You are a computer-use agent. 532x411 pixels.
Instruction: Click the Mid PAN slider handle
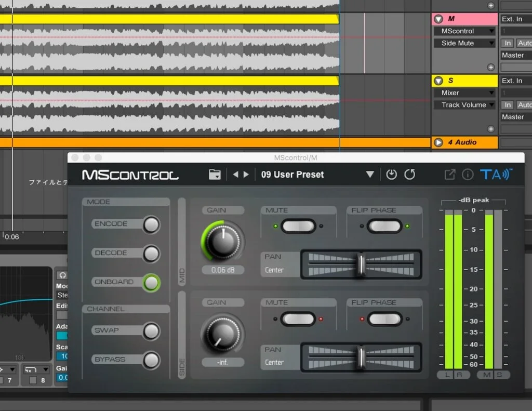(361, 264)
